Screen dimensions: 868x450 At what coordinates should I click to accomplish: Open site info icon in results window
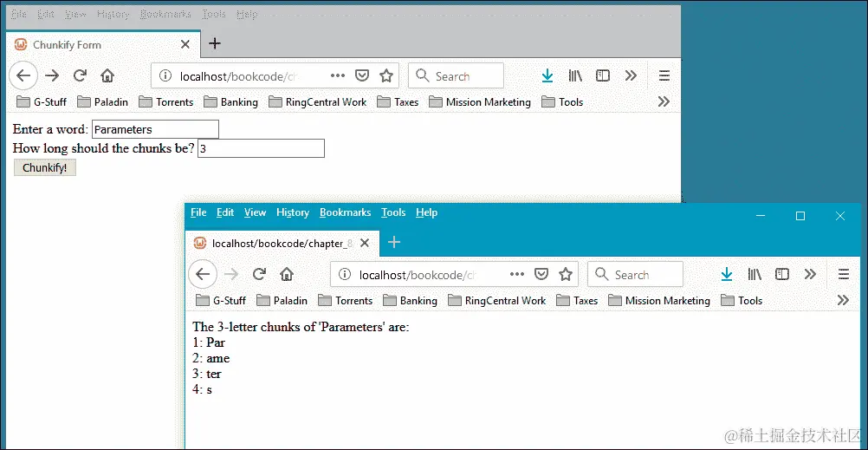(x=344, y=274)
